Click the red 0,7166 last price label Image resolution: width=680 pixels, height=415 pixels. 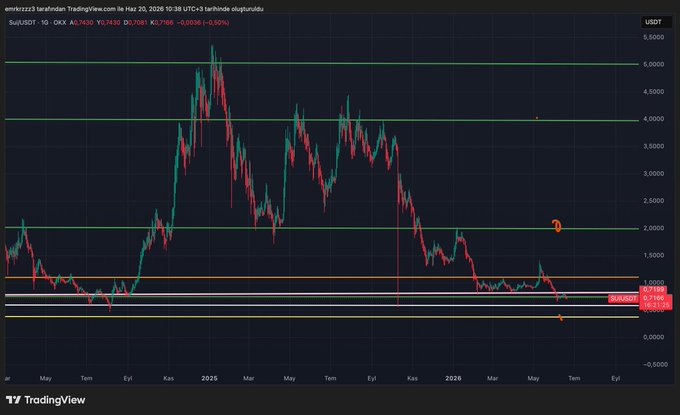(x=654, y=298)
